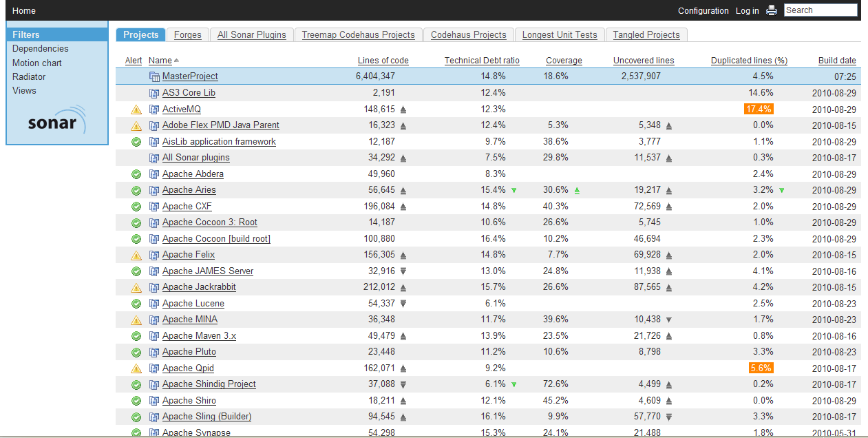Click the warning icon beside Apache Felix
This screenshot has height=438, width=868.
[136, 255]
